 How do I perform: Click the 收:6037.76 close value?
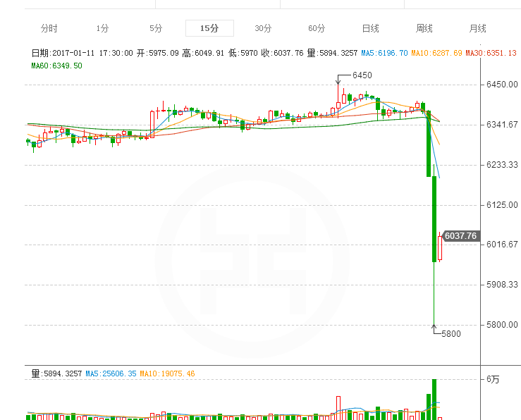[x=282, y=53]
